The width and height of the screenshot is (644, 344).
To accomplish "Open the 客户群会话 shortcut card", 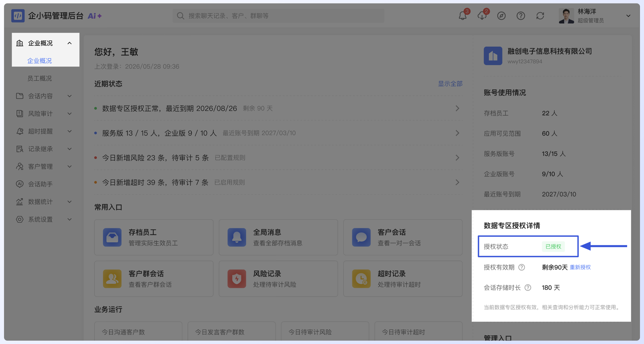I will click(x=154, y=279).
